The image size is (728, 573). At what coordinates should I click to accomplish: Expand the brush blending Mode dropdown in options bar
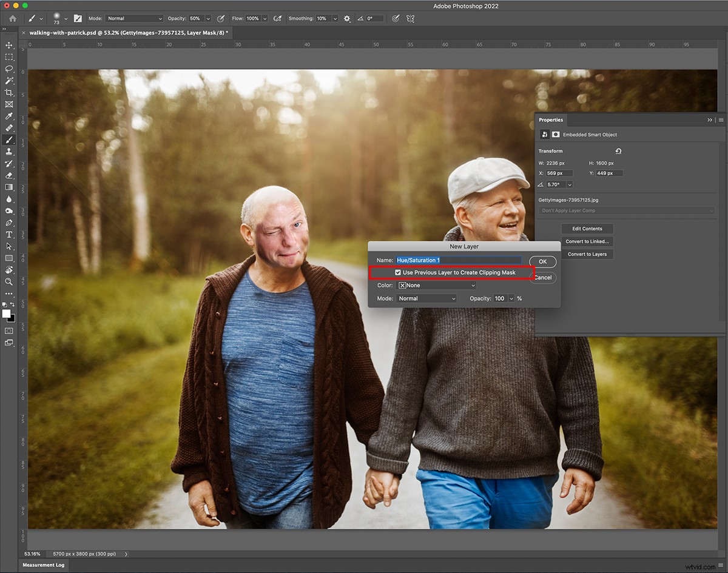click(133, 18)
